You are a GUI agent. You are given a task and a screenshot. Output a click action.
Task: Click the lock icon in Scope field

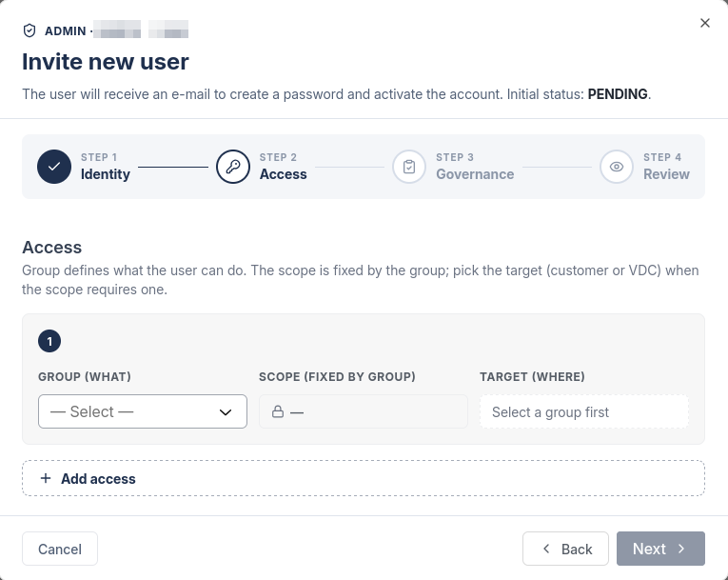pos(278,411)
